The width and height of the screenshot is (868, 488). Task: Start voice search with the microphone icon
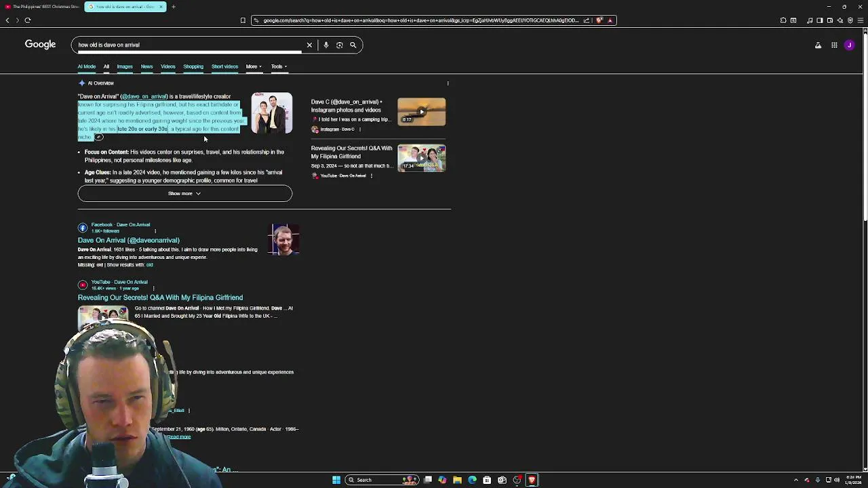(325, 45)
